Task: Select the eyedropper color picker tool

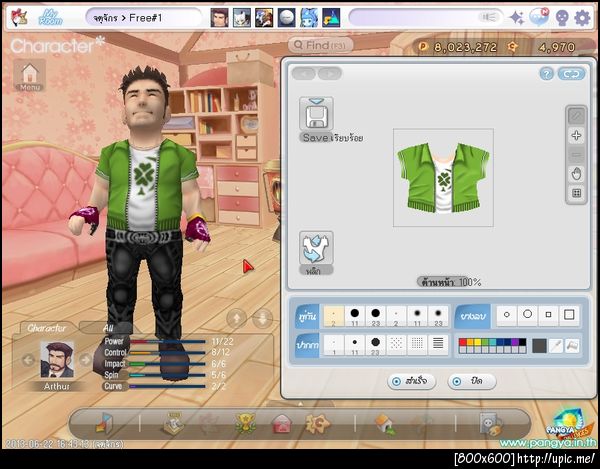Action: coord(556,346)
